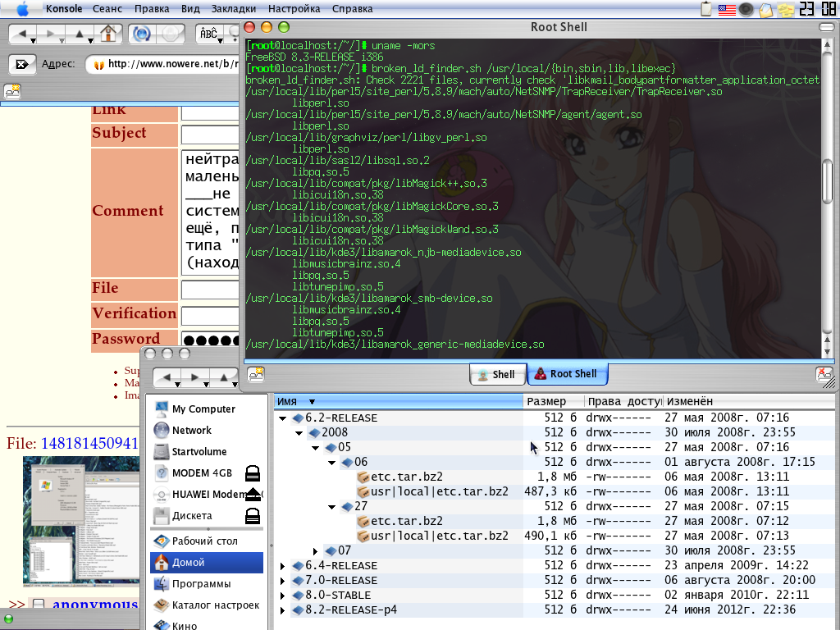Image resolution: width=840 pixels, height=630 pixels.
Task: Click the Verification input field
Action: pos(210,316)
